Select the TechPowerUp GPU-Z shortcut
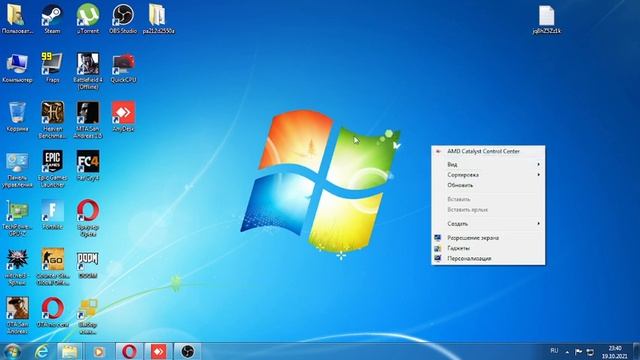Viewport: 640px width, 360px height. [17, 218]
